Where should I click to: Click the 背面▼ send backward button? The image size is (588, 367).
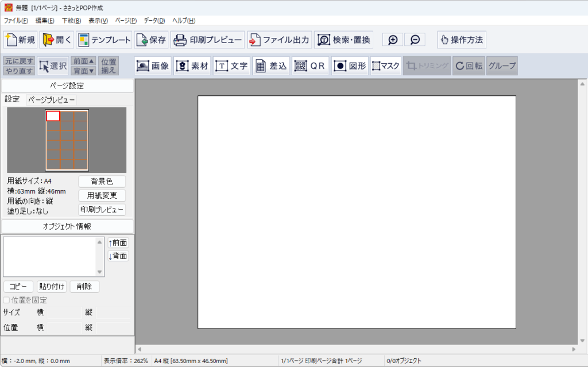[x=83, y=71]
